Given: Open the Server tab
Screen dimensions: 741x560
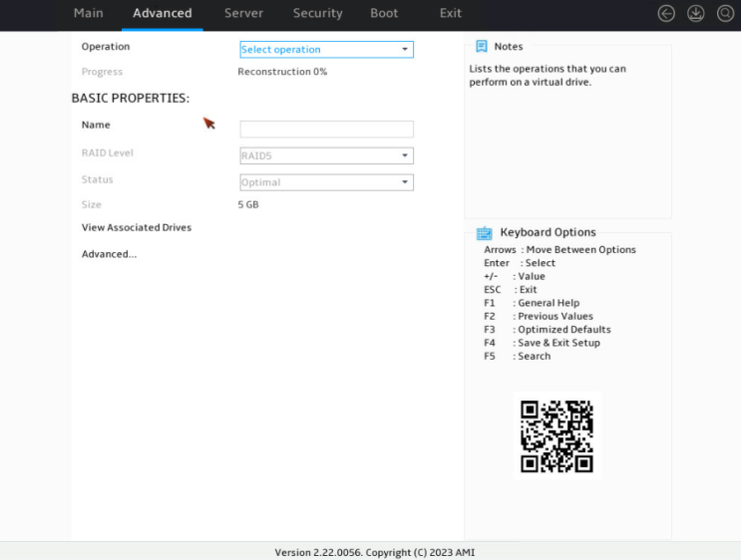Looking at the screenshot, I should point(243,13).
